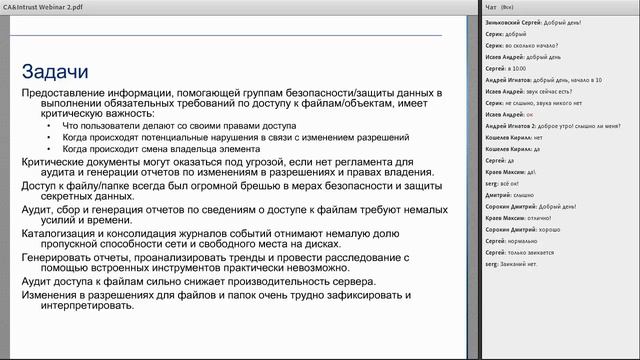
Task: Click chat message 'Сорокин Дмитрий: хорошо'
Action: coord(523,229)
